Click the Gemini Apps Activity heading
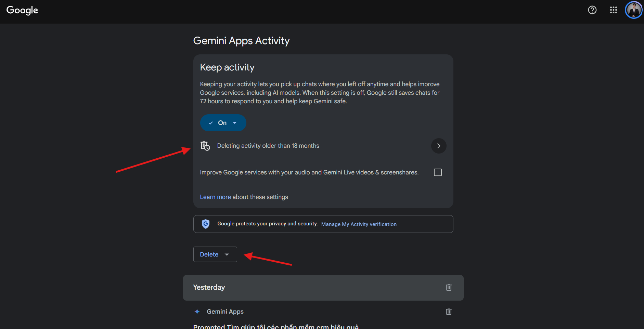The width and height of the screenshot is (644, 329). (242, 41)
